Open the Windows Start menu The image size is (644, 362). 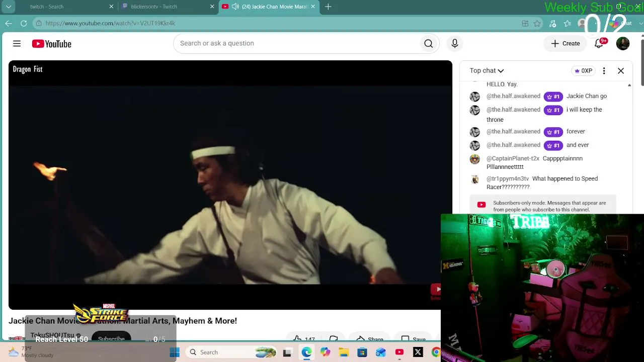click(175, 352)
